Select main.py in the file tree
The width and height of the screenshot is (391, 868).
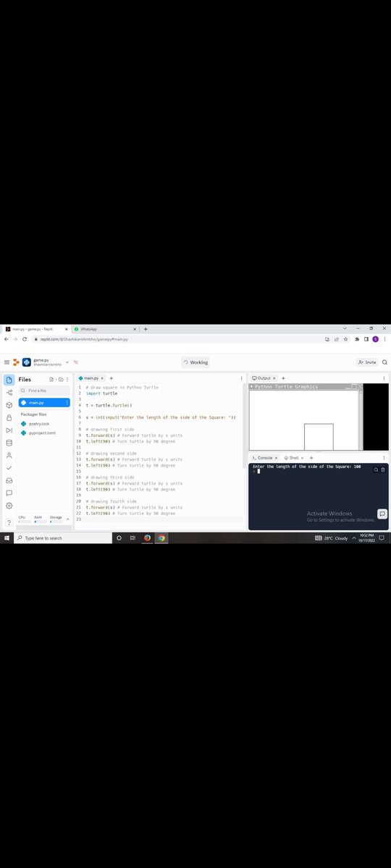pos(44,403)
